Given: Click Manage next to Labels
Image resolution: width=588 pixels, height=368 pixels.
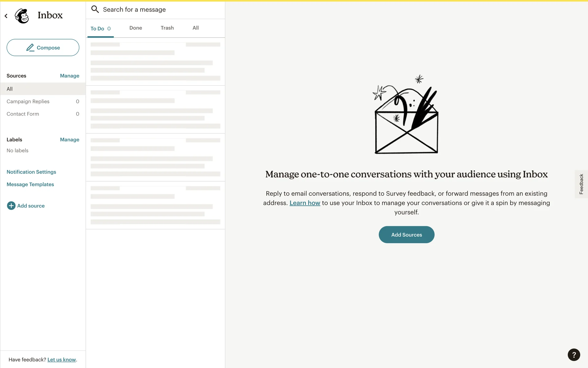Looking at the screenshot, I should pos(70,140).
